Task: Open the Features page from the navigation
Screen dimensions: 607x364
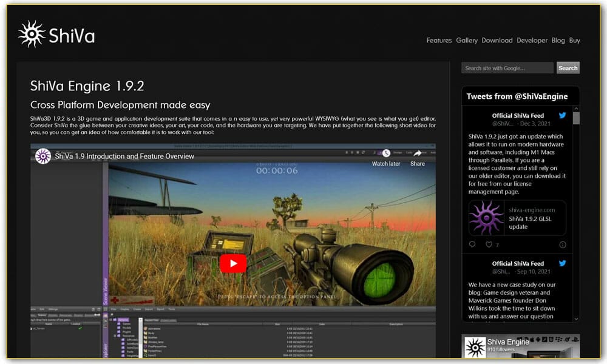Action: coord(439,40)
